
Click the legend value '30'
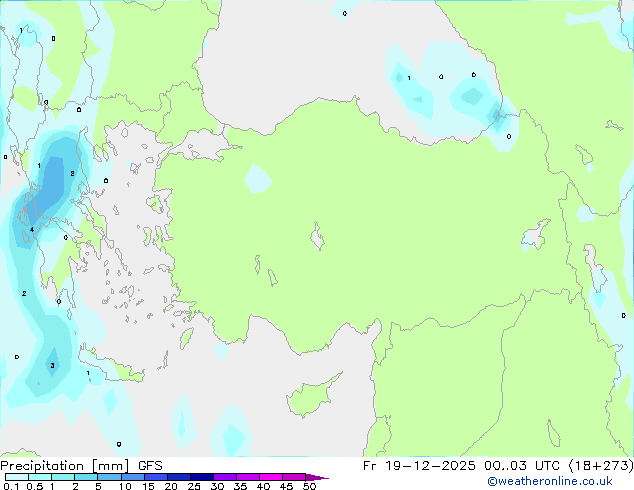pos(217,486)
